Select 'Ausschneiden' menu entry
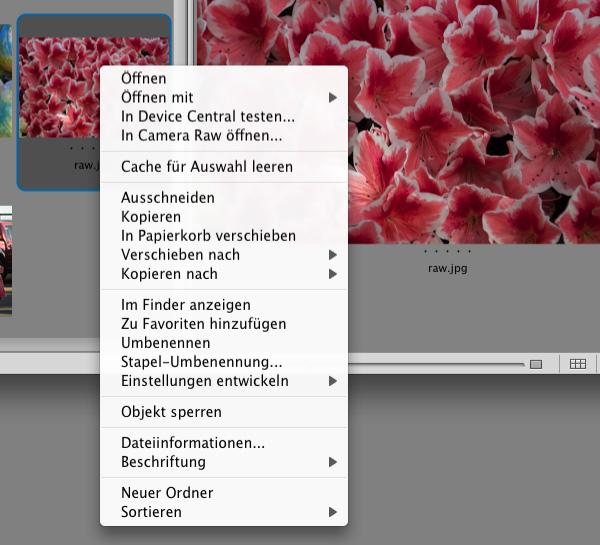Image resolution: width=600 pixels, height=545 pixels. click(x=167, y=198)
